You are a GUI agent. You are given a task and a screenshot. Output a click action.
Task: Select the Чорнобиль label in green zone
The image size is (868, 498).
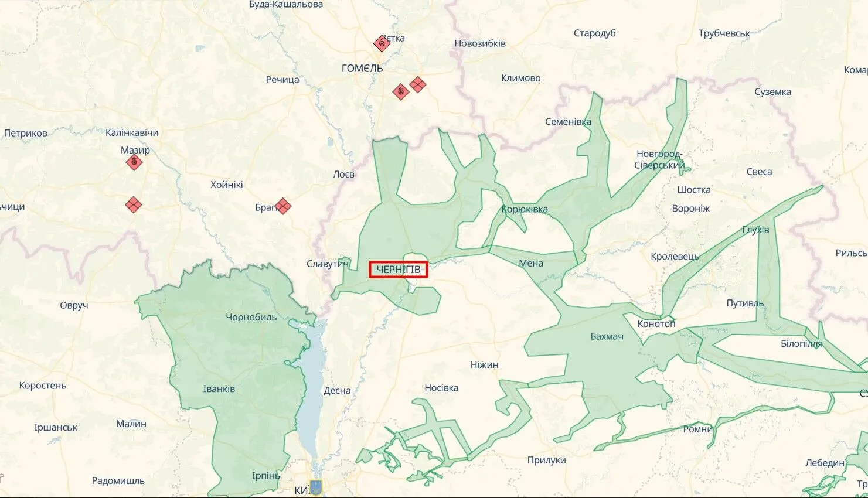click(251, 317)
